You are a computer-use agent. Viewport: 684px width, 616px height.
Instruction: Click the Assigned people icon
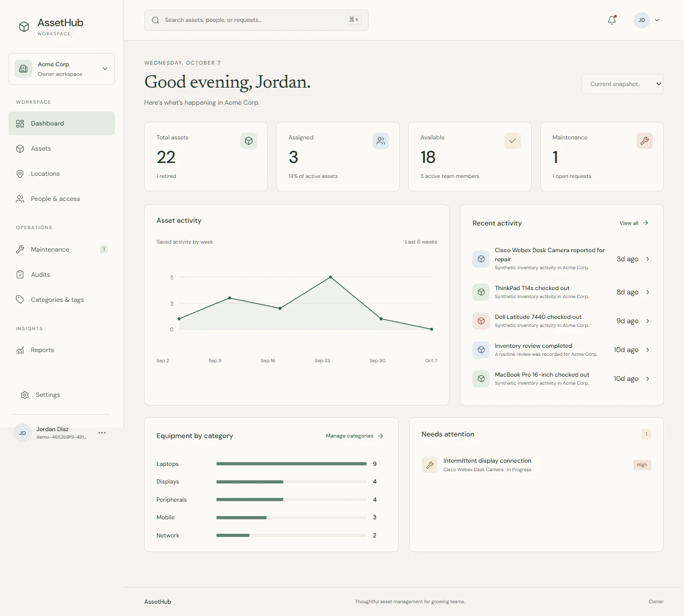[380, 141]
